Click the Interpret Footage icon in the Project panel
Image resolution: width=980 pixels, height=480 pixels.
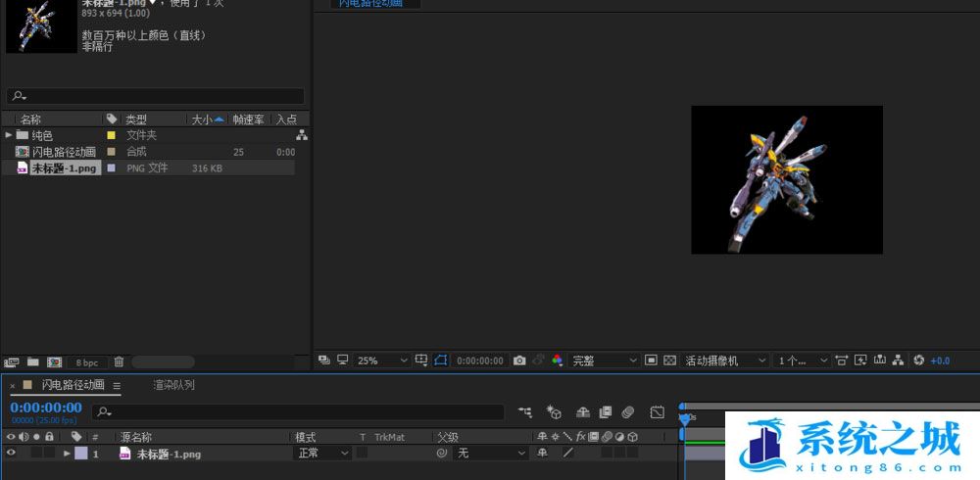coord(11,361)
